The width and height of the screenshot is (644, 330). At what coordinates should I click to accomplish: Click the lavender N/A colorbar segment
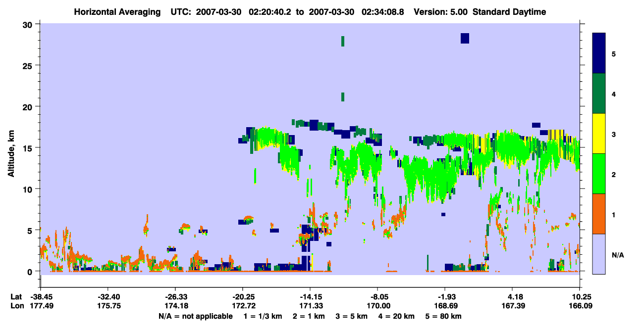point(599,253)
